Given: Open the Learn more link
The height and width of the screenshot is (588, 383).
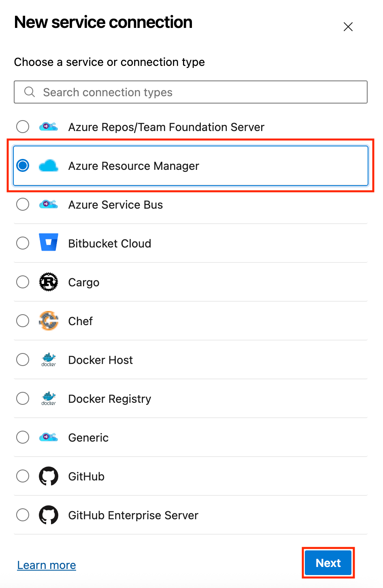Looking at the screenshot, I should (x=46, y=565).
